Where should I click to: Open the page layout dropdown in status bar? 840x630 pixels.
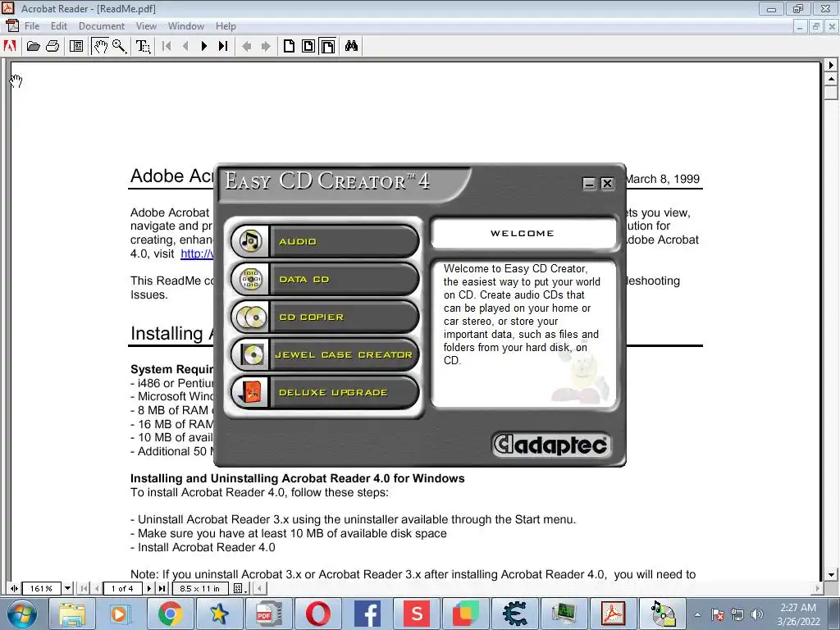click(x=240, y=588)
